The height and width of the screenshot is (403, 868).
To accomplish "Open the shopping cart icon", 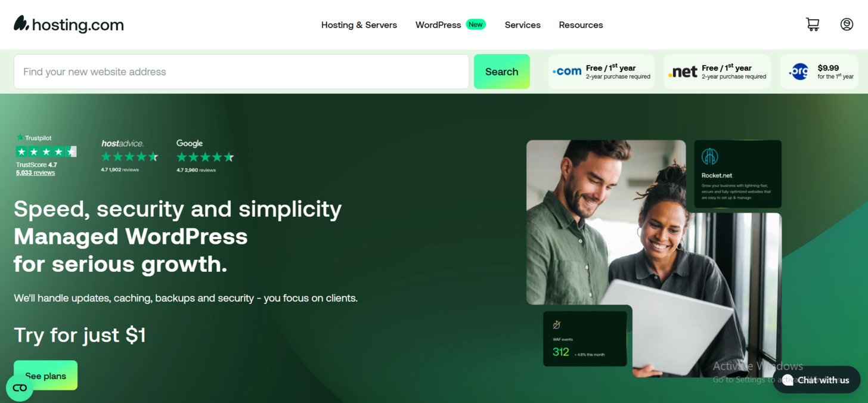I will click(x=812, y=24).
